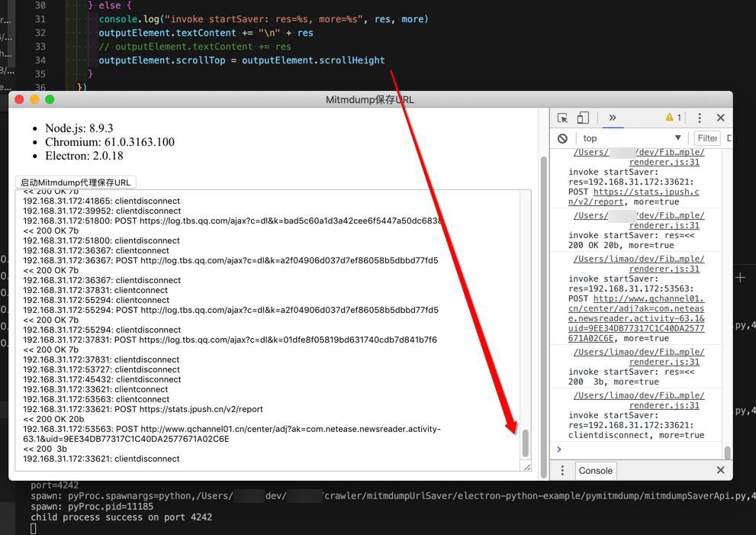Focus the console Filter field

[707, 138]
